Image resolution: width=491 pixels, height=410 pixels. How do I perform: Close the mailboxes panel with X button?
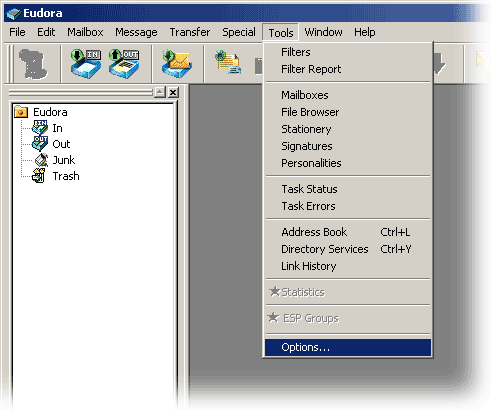[x=173, y=92]
